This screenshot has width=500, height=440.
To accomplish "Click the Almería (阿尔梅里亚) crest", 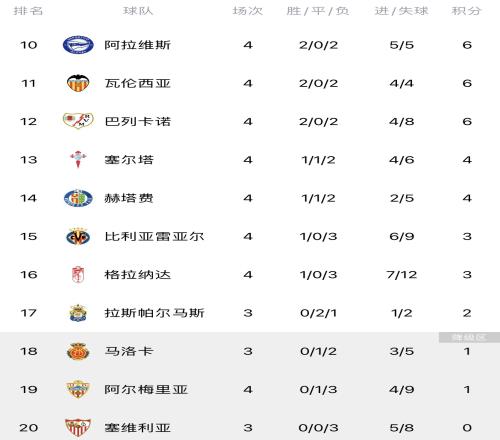I will tap(78, 389).
